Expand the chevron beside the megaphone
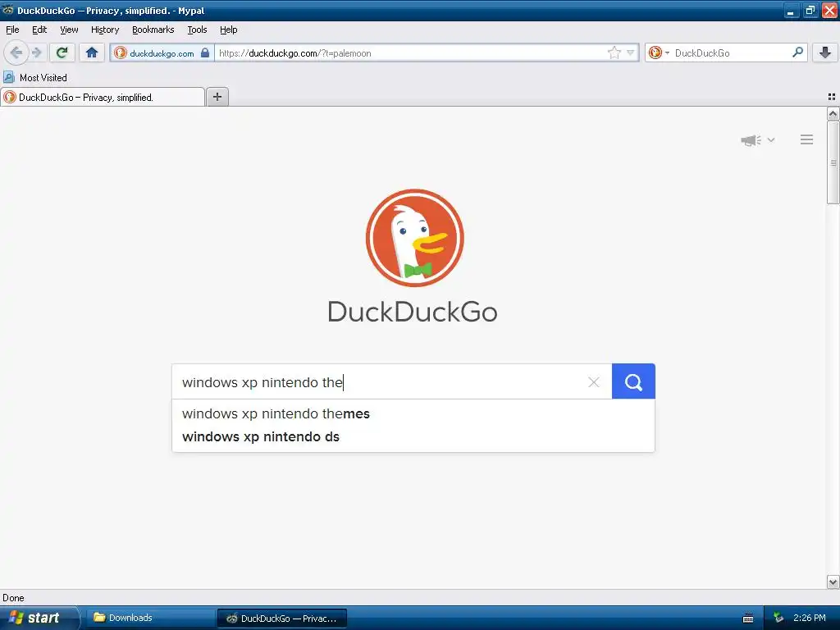 771,139
